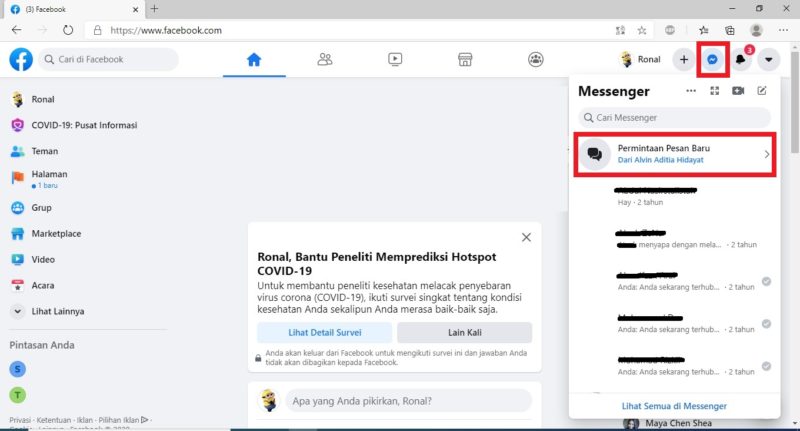The image size is (800, 431).
Task: Click the Cari Messenger search box
Action: tap(674, 118)
